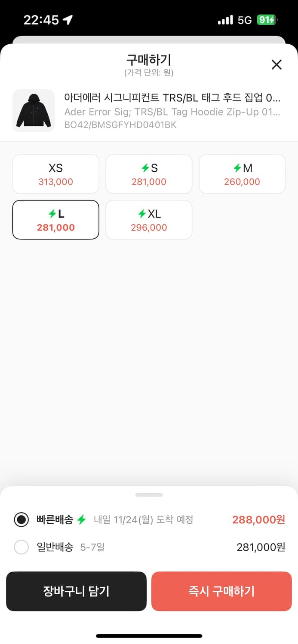This screenshot has width=298, height=644.
Task: Choose size S option
Action: coord(149,174)
